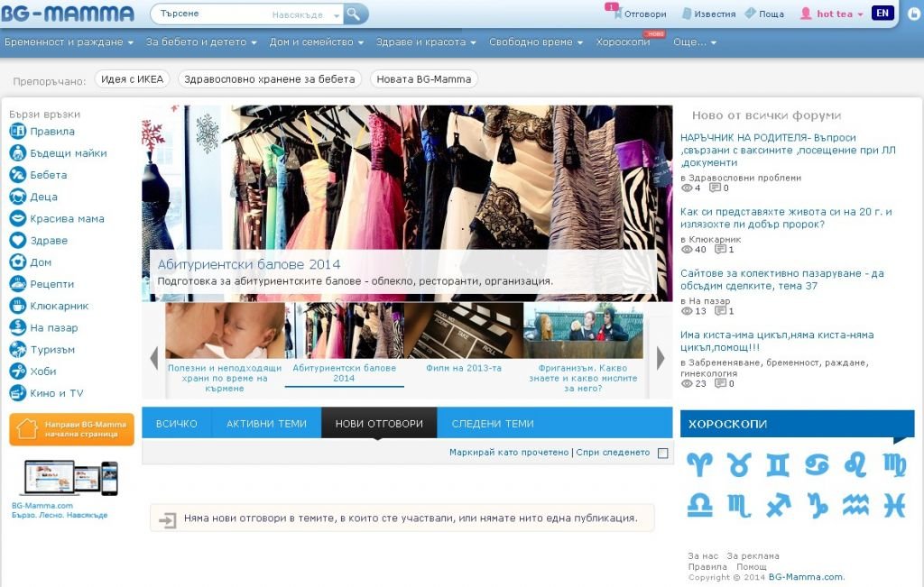Switch to the Активни теми tab

(x=266, y=424)
